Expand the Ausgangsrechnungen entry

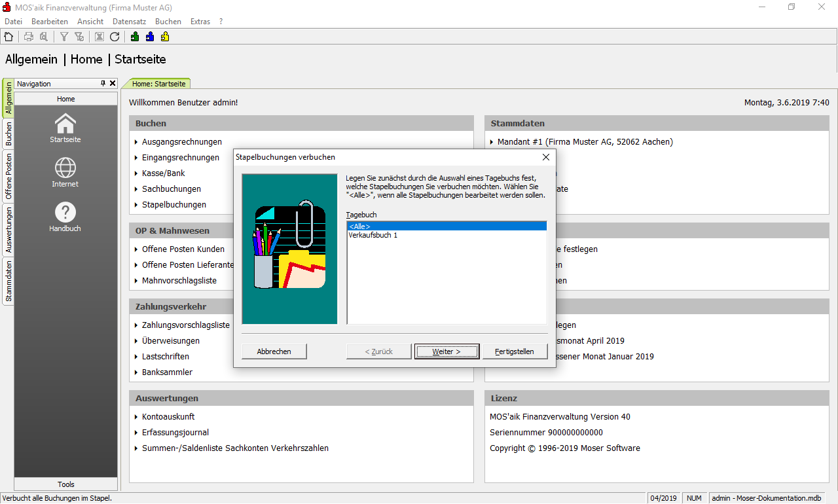[x=136, y=142]
